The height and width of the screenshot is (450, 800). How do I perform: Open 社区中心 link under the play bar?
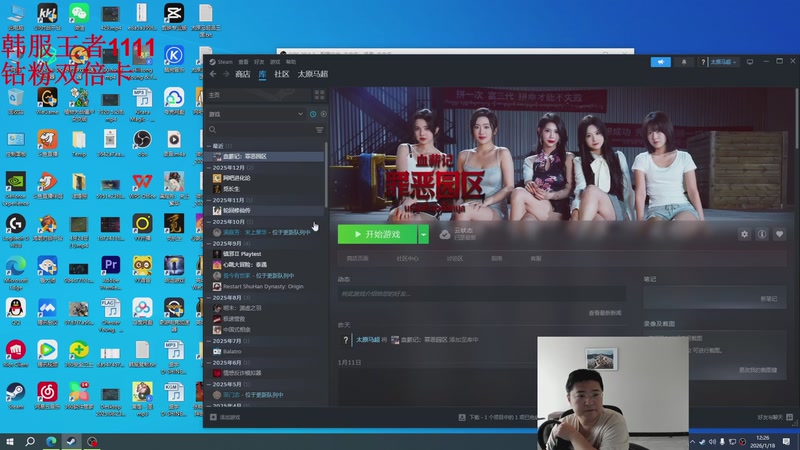(x=407, y=259)
